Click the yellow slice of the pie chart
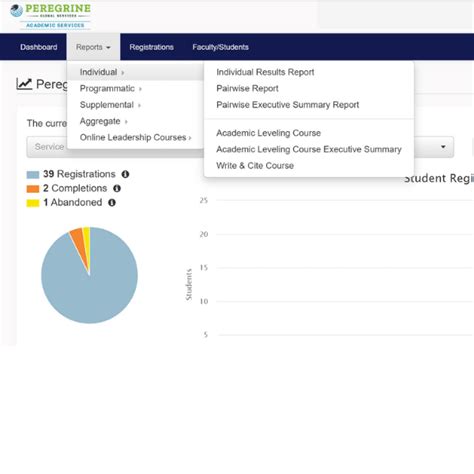474x474 pixels. click(87, 240)
